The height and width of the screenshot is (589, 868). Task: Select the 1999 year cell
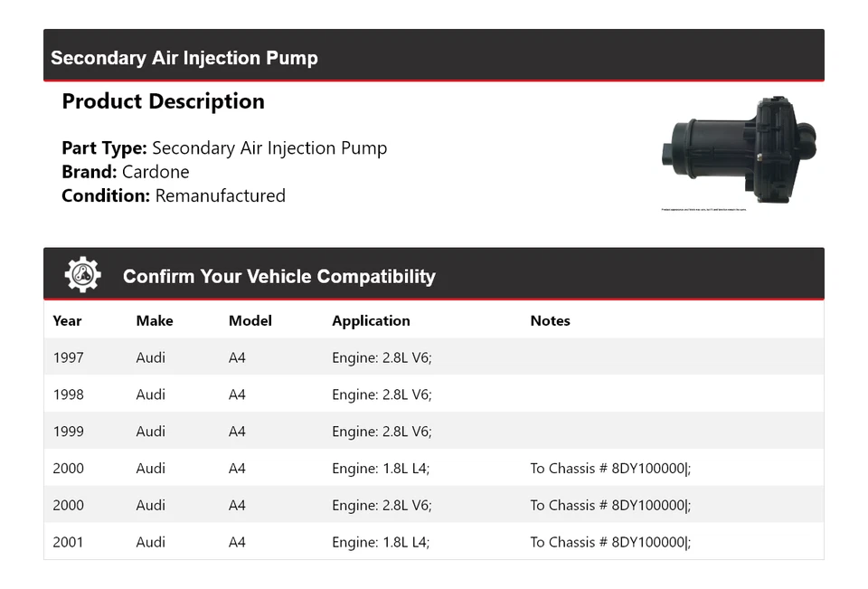[x=68, y=432]
